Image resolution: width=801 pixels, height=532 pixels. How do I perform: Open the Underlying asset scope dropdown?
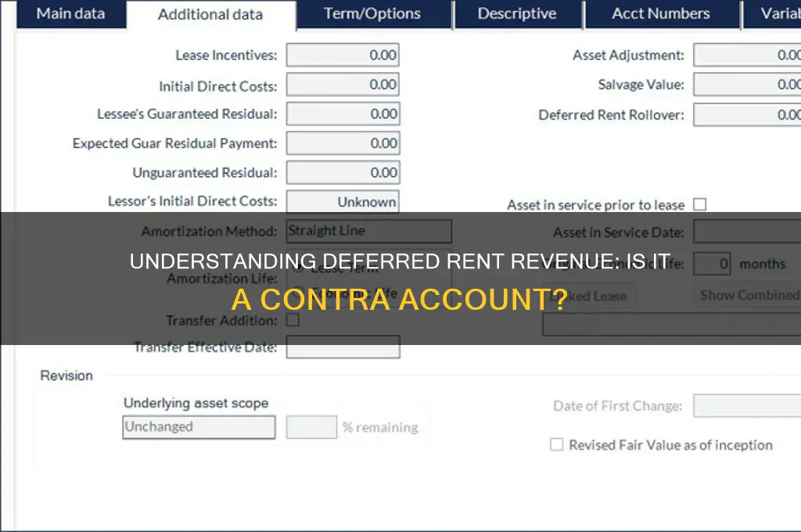(x=199, y=427)
